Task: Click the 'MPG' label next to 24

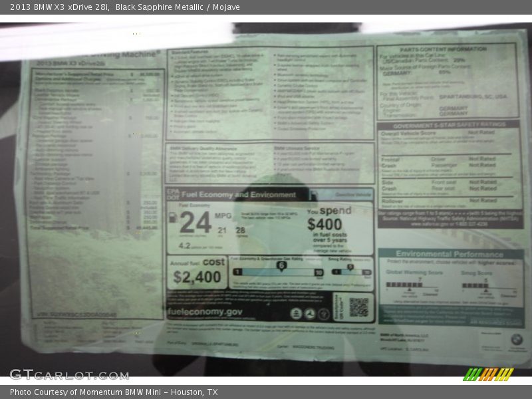Action: point(223,215)
